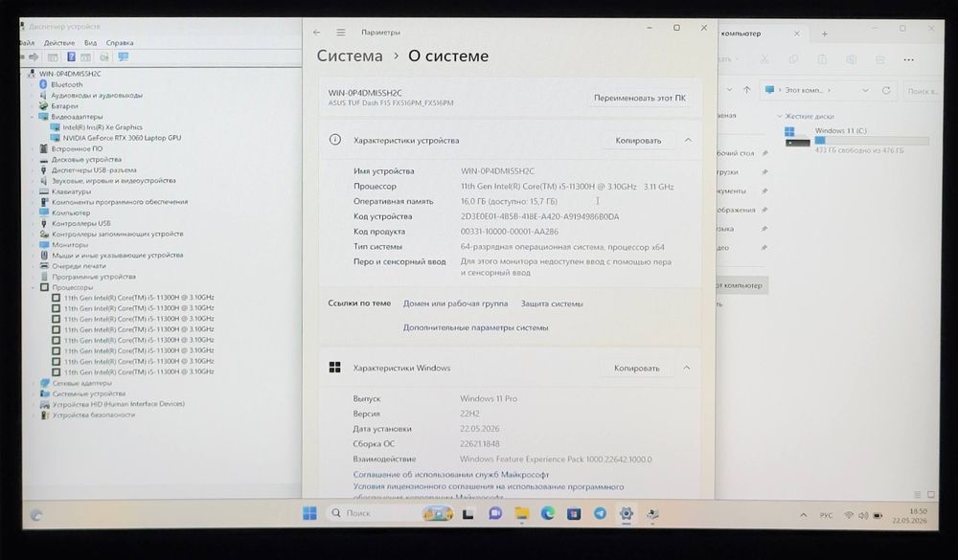
Task: Click the Settings gear taskbar icon
Action: [626, 514]
